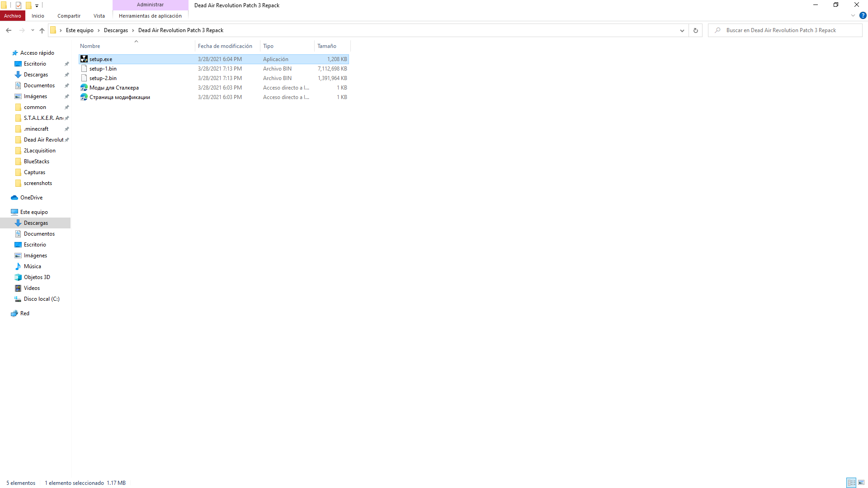Sort by the Tipo column header
The width and height of the screenshot is (868, 488).
[x=287, y=46]
